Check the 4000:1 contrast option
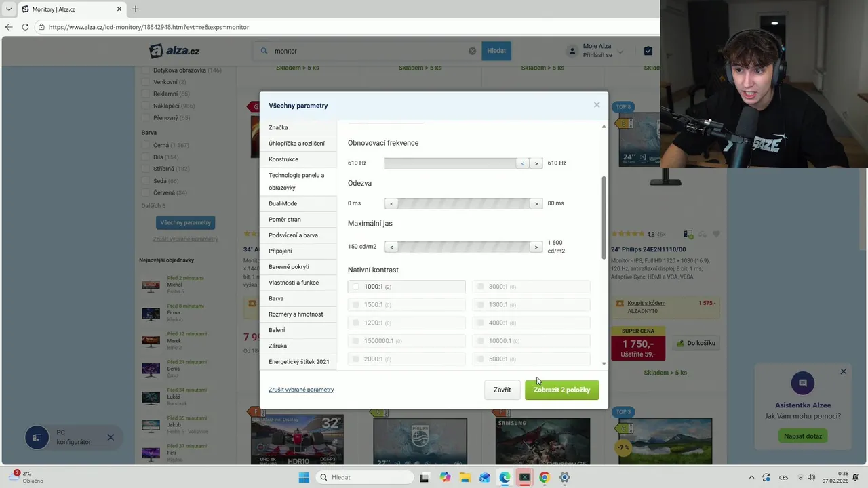868x488 pixels. point(480,323)
